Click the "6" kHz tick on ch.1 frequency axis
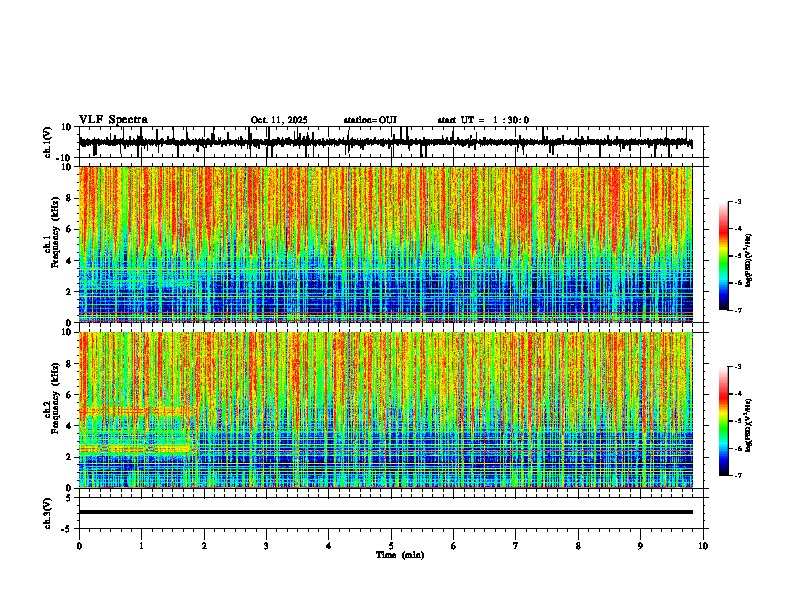This screenshot has height=612, width=792. [70, 229]
